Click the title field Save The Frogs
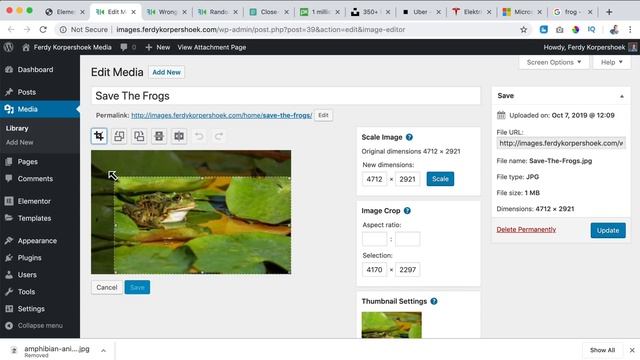This screenshot has height=360, width=640. click(286, 96)
